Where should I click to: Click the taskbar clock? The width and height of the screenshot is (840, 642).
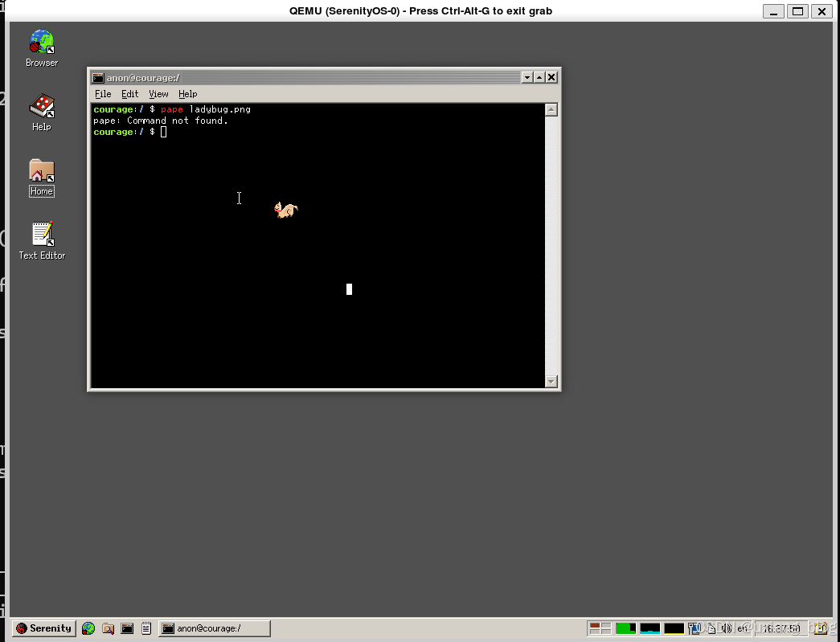click(x=781, y=628)
